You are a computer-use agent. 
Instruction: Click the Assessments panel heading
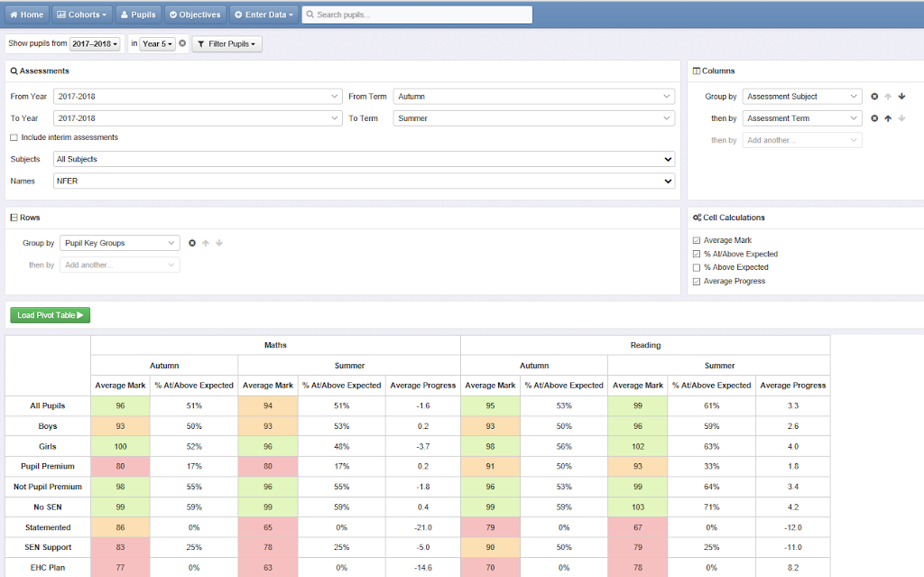(x=40, y=70)
